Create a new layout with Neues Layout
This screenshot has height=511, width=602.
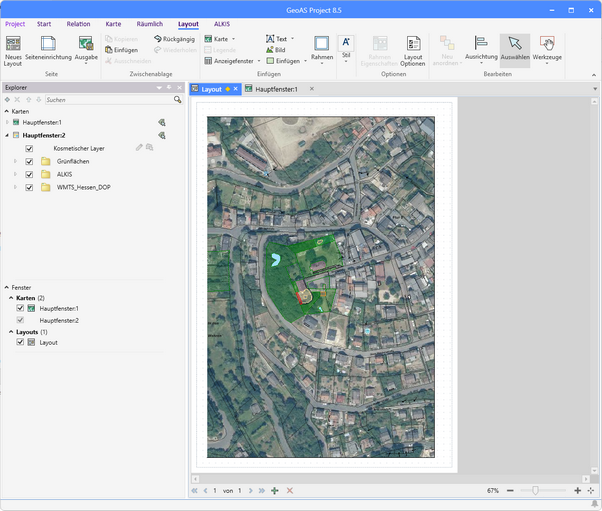click(13, 51)
